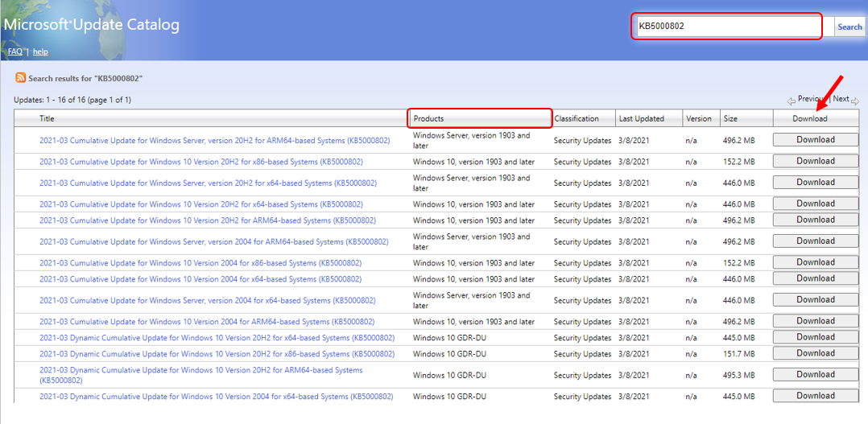Click the Previous page arrow icon
The height and width of the screenshot is (424, 868).
[792, 101]
